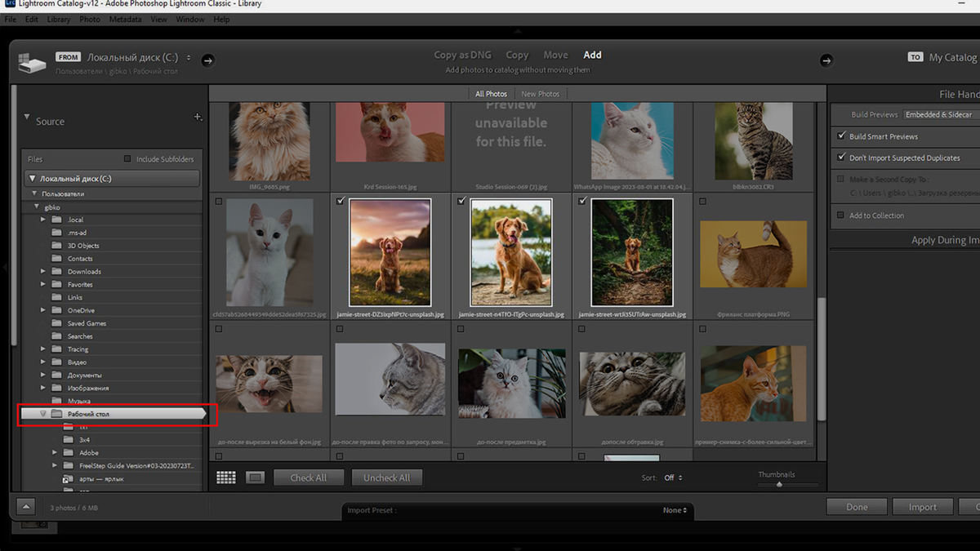Switch to grid view icon
The image size is (980, 551).
click(x=226, y=478)
